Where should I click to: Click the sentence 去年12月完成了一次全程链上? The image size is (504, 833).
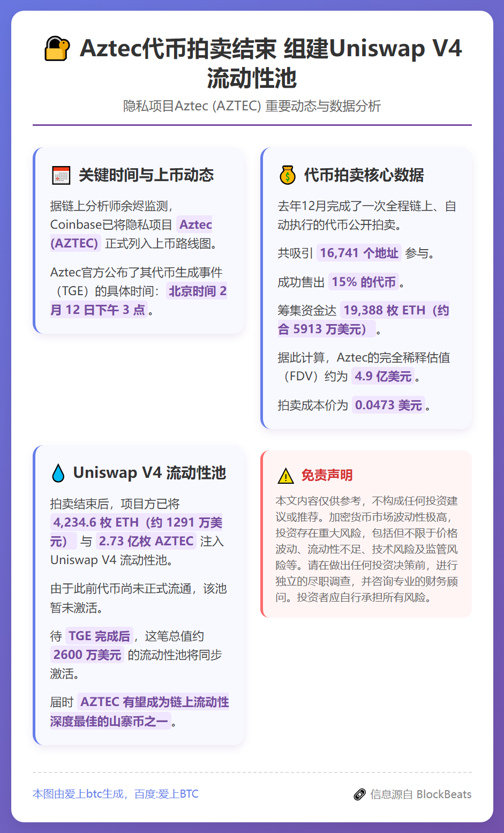click(367, 215)
